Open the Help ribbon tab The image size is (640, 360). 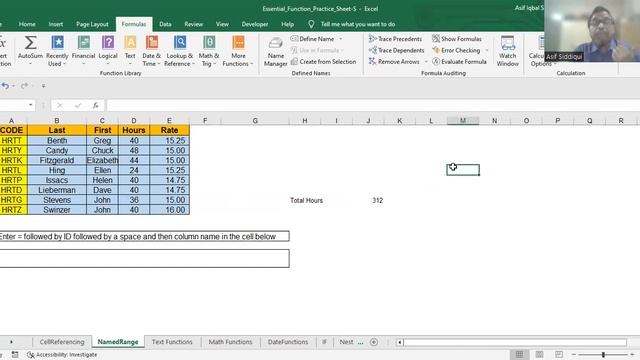pos(287,24)
